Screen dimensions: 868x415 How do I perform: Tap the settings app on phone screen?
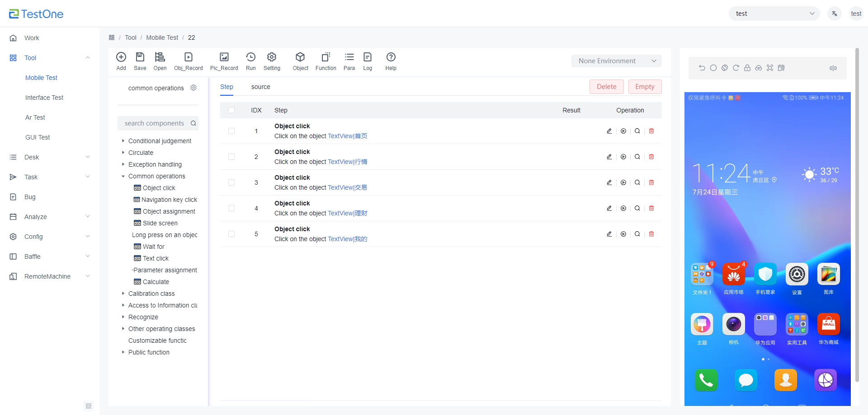(797, 274)
